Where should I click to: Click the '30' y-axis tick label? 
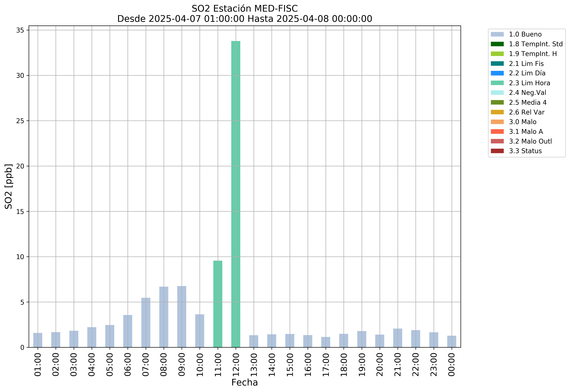(20, 76)
